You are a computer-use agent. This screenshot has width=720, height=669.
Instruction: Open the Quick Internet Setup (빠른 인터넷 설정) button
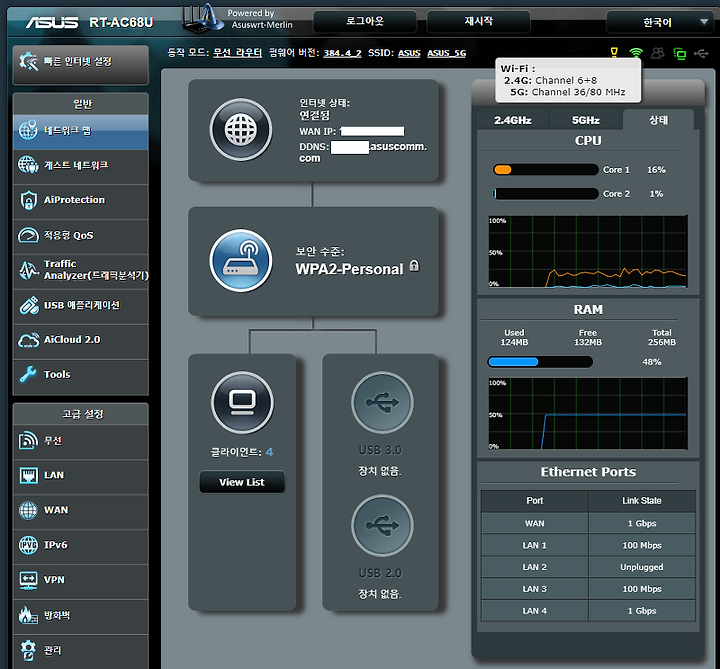(x=80, y=64)
